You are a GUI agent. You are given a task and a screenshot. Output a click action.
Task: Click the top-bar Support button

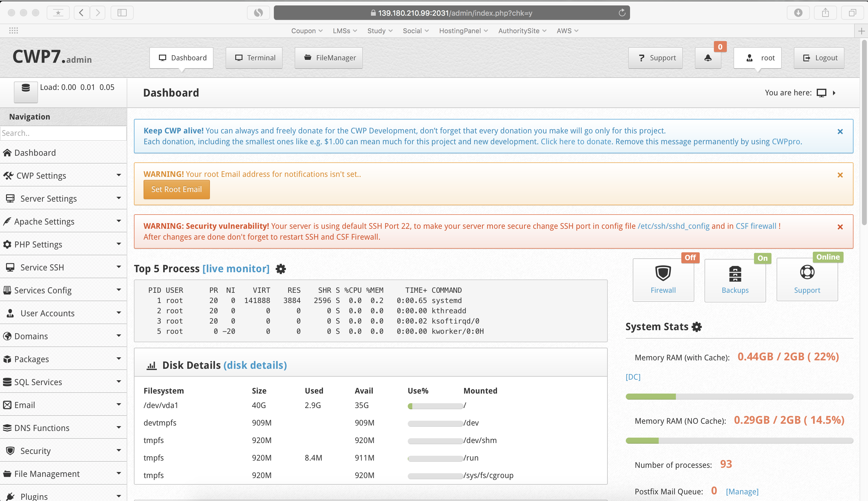pos(656,58)
